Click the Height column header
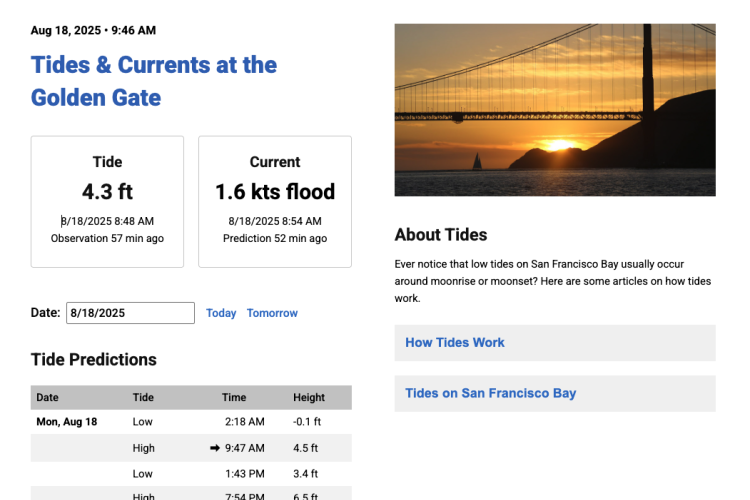 309,397
